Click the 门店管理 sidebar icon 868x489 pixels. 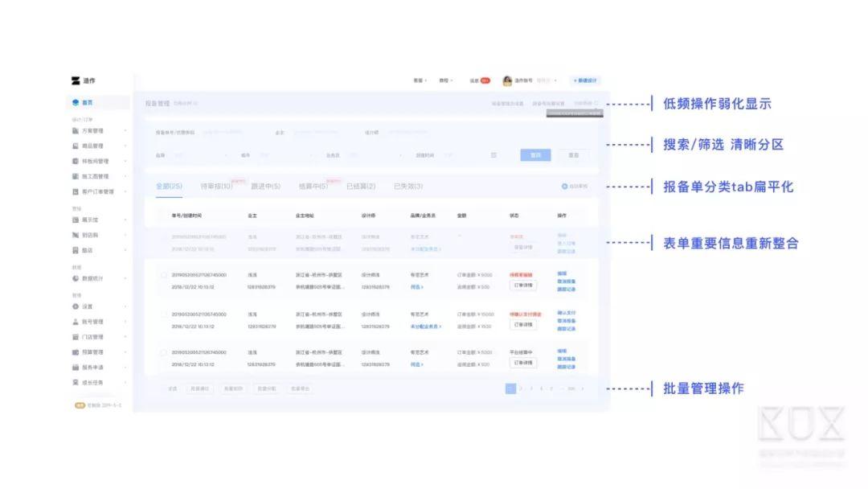pyautogui.click(x=76, y=337)
